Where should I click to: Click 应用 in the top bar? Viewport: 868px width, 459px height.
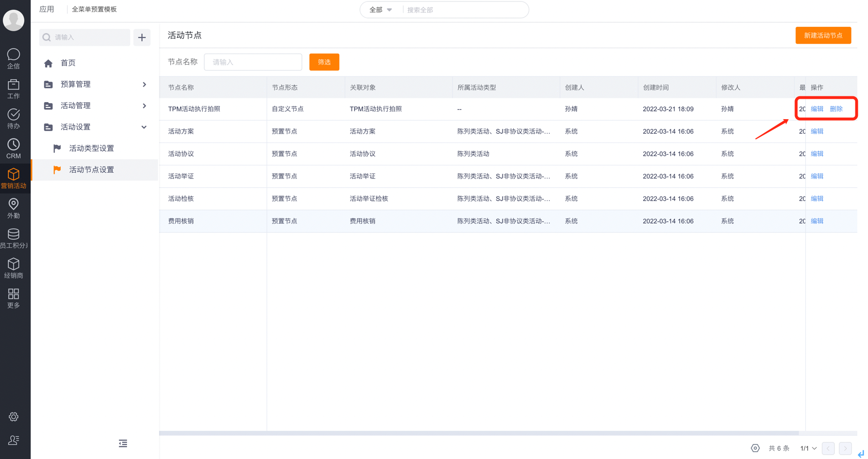point(47,9)
